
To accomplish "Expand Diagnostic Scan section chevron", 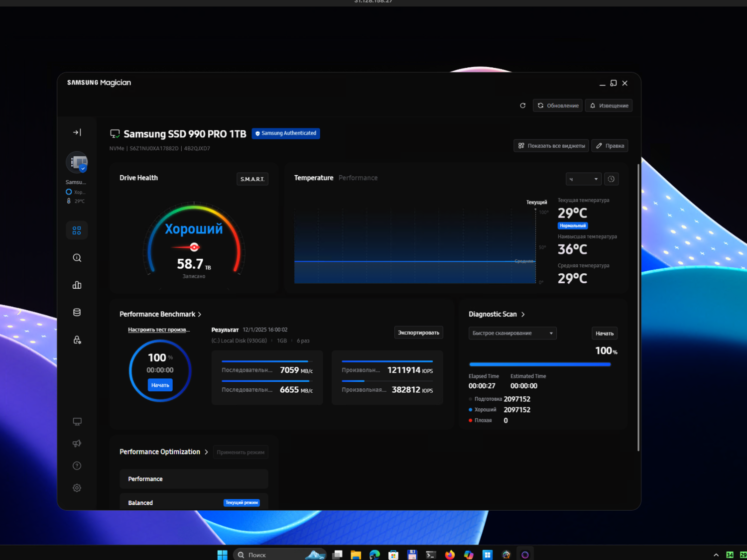I will click(x=523, y=315).
